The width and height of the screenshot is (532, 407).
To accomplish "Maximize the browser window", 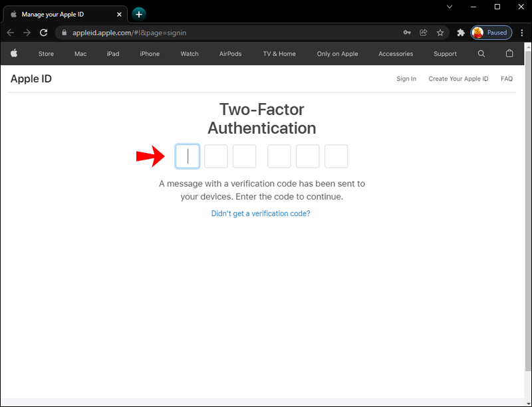I will pos(497,7).
